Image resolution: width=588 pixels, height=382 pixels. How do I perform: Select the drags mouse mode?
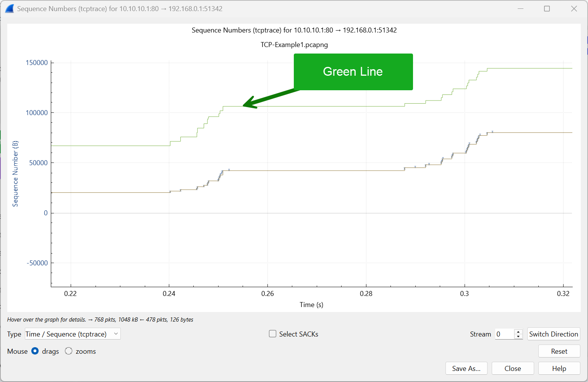pos(35,351)
